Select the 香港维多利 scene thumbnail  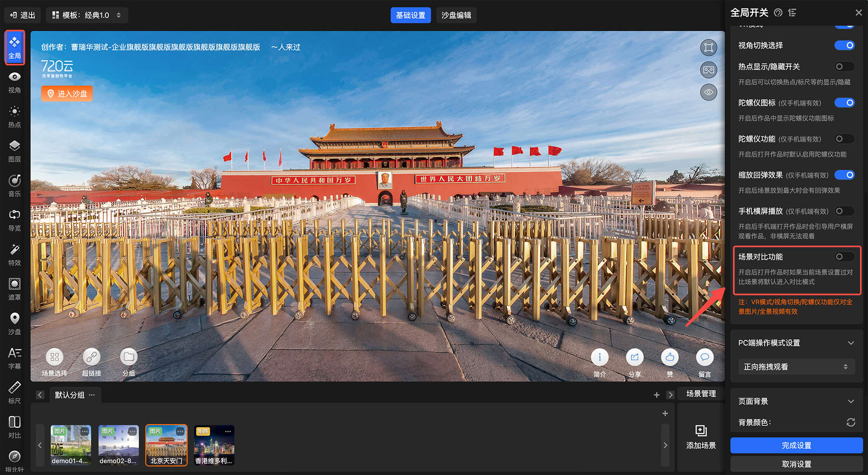(x=214, y=445)
